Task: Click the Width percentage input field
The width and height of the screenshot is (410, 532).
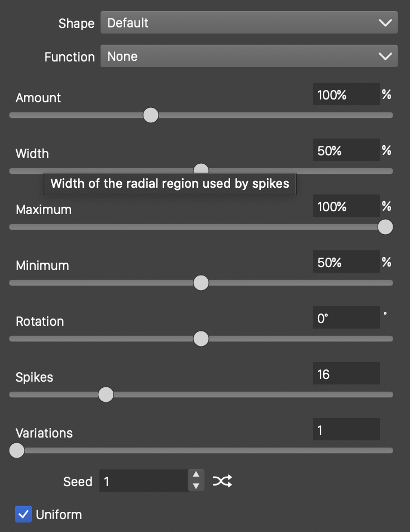Action: pos(346,150)
